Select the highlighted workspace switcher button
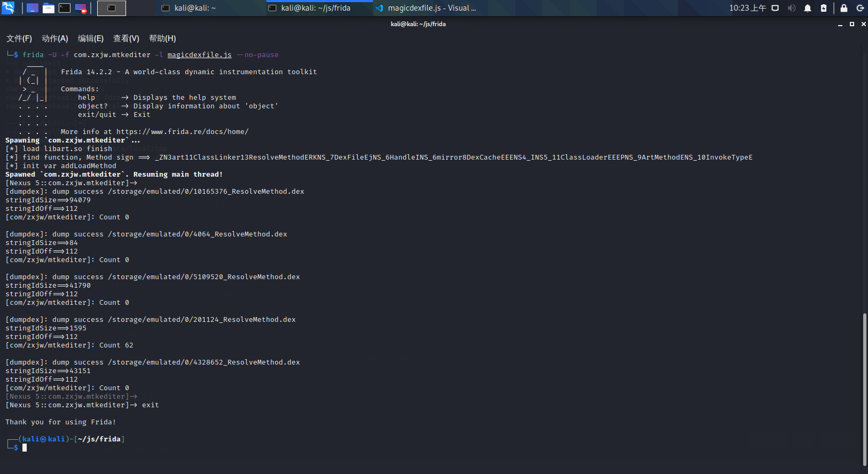Image resolution: width=868 pixels, height=474 pixels. (x=112, y=8)
